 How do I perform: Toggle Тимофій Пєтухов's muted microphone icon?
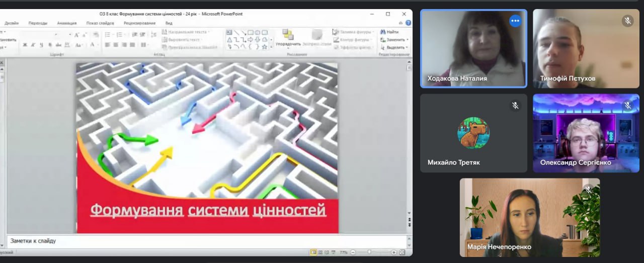(627, 21)
